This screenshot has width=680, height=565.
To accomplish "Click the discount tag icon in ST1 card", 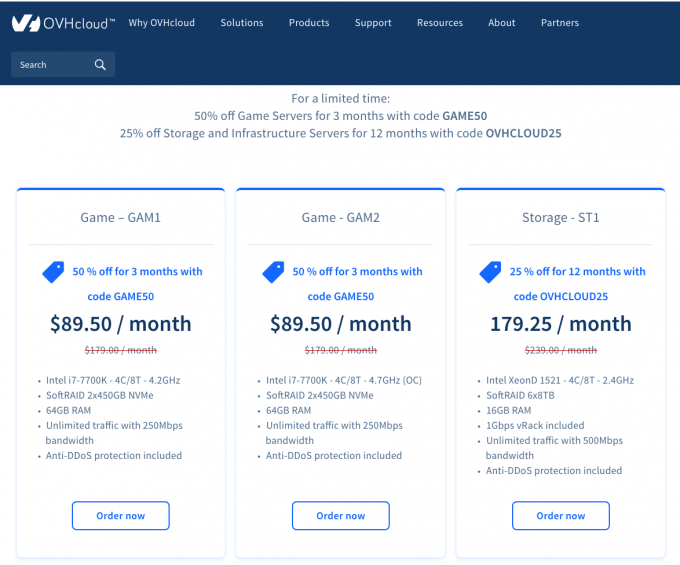I will point(490,272).
